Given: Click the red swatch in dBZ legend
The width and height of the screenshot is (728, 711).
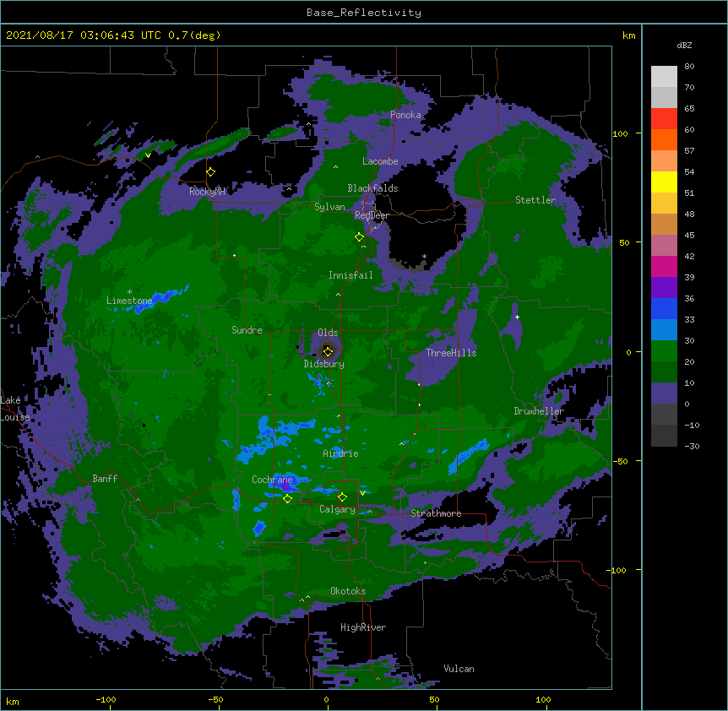Looking at the screenshot, I should pos(664,119).
